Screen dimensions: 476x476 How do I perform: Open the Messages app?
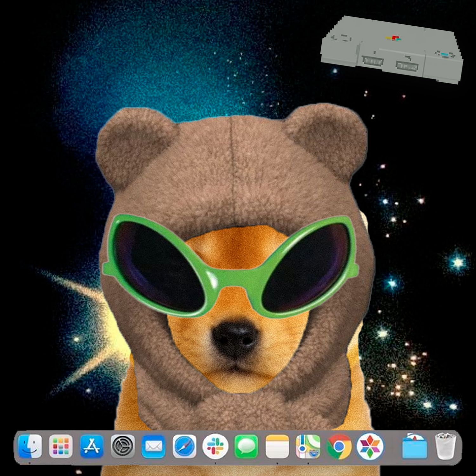click(x=247, y=446)
